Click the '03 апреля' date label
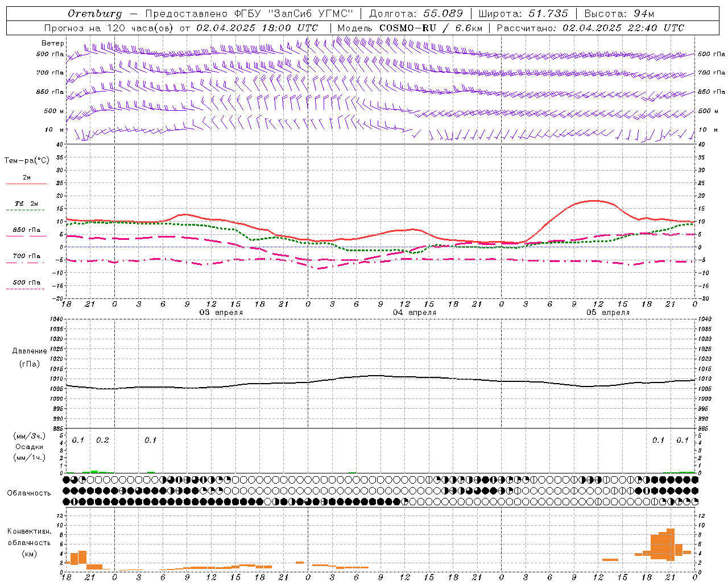The height and width of the screenshot is (582, 728). coord(221,313)
